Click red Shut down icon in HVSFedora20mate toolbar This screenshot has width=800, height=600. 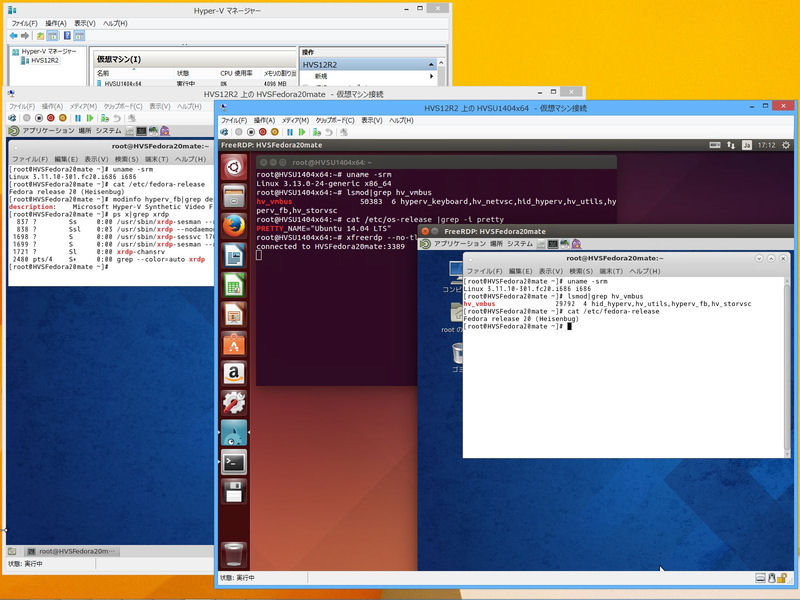[51, 118]
